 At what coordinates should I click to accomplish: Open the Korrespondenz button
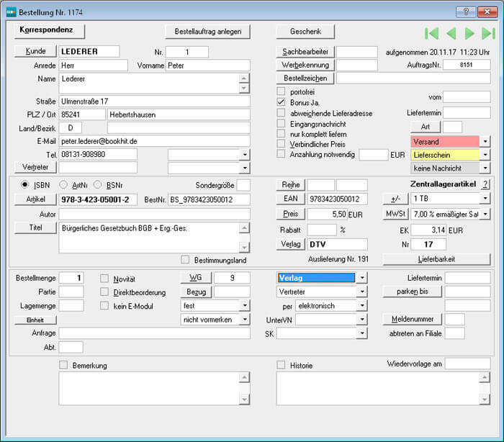[49, 31]
